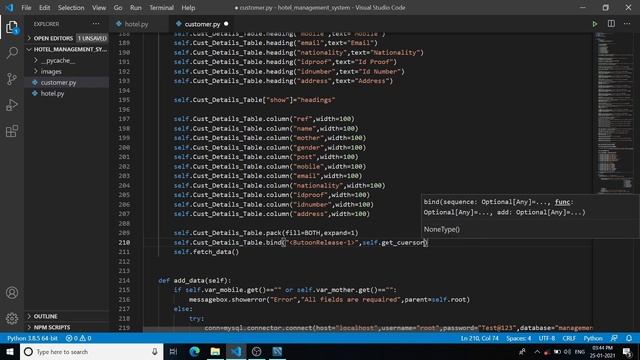Launch Microsoft Edge from taskbar

(195, 351)
